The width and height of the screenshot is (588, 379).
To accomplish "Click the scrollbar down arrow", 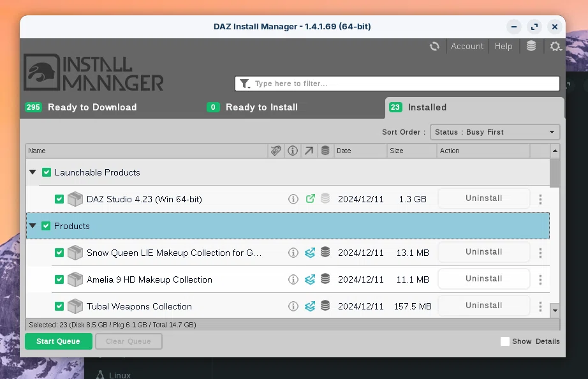I will pos(555,311).
